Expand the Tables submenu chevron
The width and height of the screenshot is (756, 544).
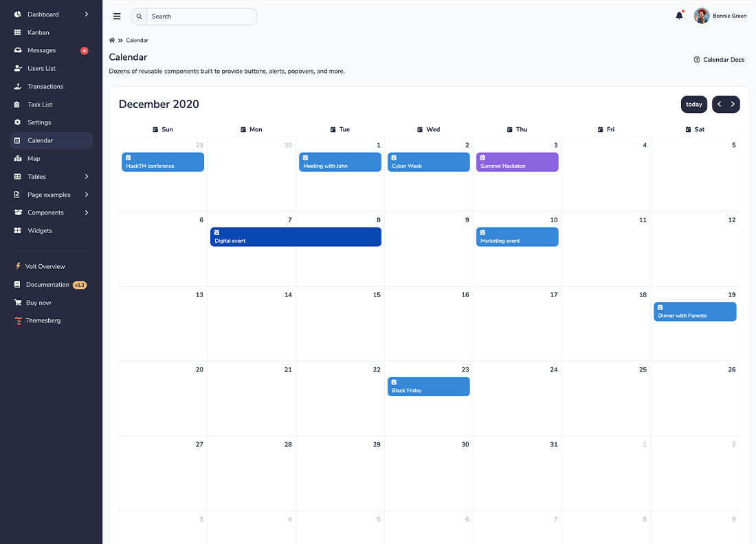[87, 177]
